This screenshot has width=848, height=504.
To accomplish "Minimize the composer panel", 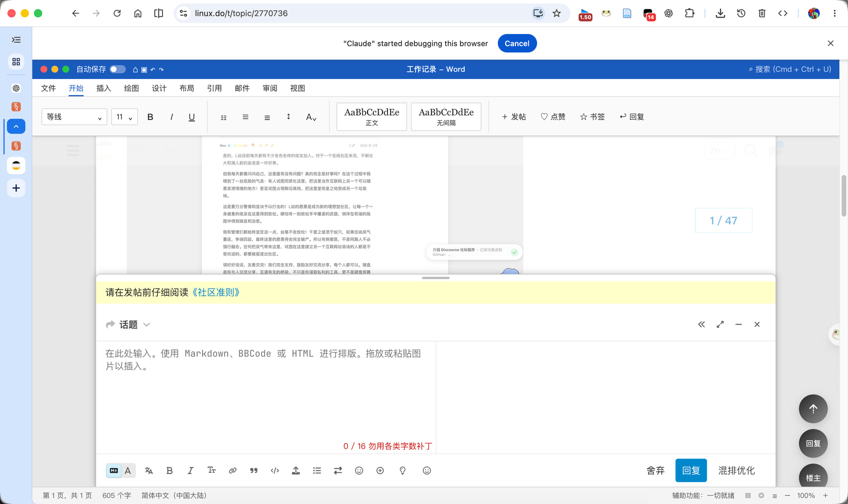I will [738, 324].
